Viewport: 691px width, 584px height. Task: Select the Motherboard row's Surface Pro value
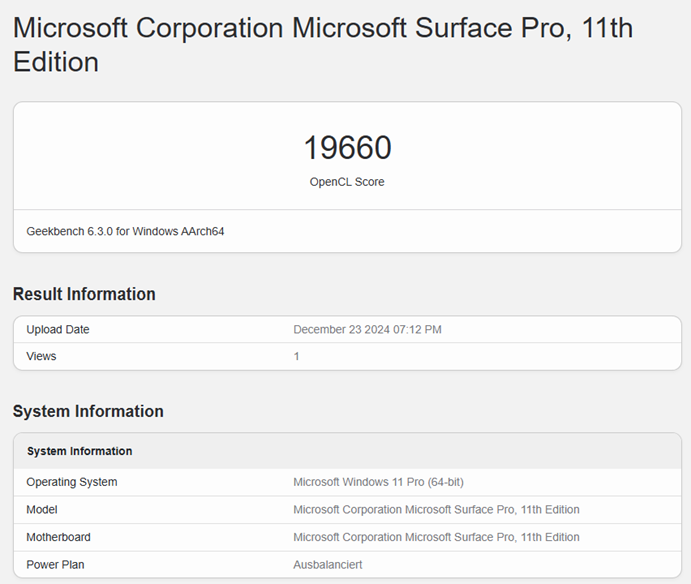tap(436, 537)
